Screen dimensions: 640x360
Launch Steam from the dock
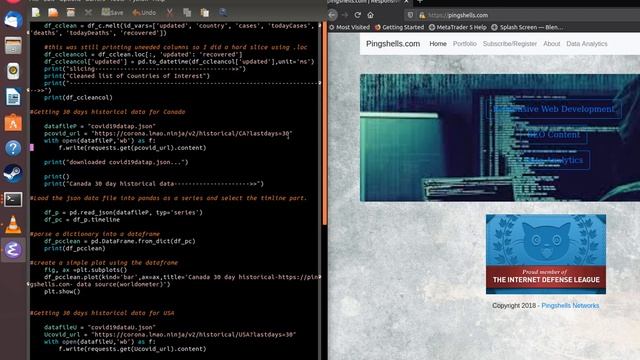(13, 173)
